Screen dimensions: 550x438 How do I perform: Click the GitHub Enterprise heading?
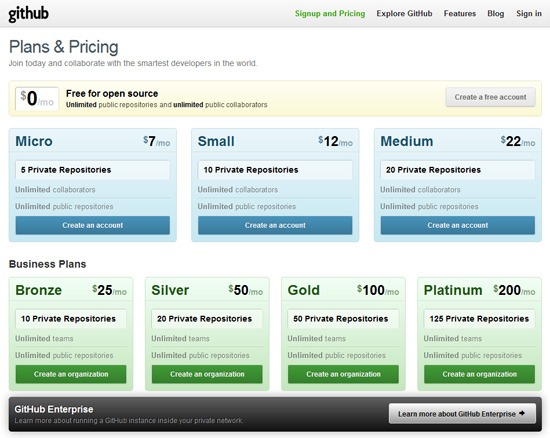[x=54, y=409]
